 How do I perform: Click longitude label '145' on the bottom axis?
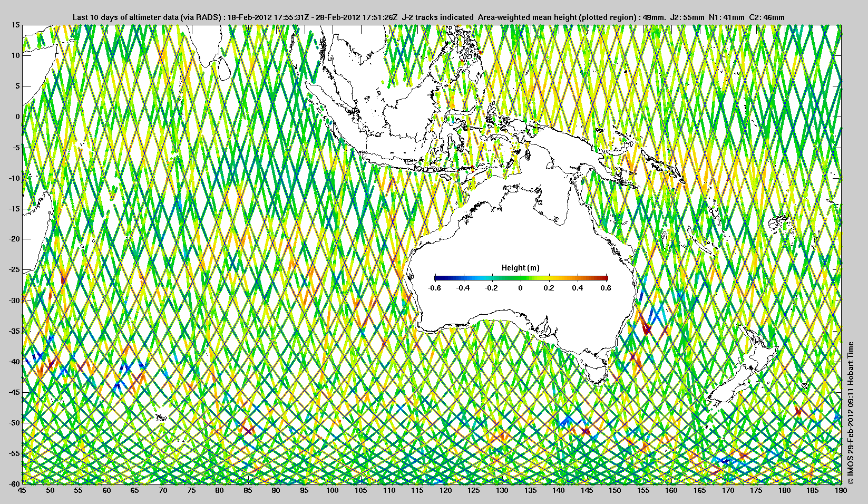pos(587,490)
